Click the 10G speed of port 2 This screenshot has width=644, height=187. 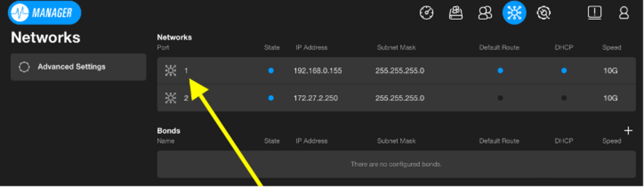pyautogui.click(x=610, y=98)
